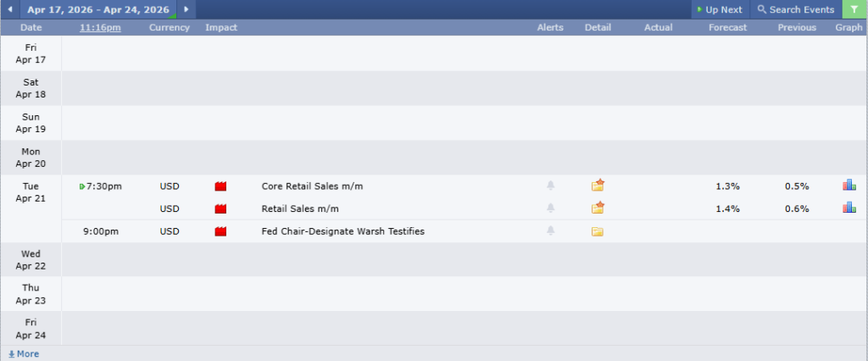Expand calendar with the More link

[x=24, y=354]
